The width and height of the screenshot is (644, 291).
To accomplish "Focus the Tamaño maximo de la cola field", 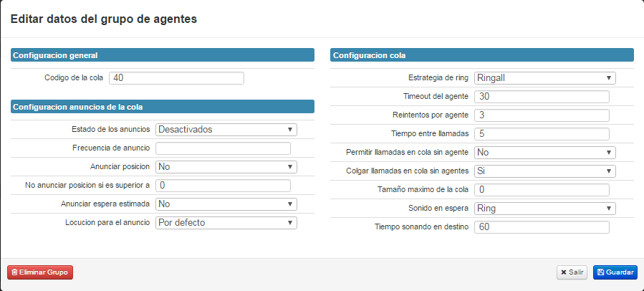I will [542, 190].
